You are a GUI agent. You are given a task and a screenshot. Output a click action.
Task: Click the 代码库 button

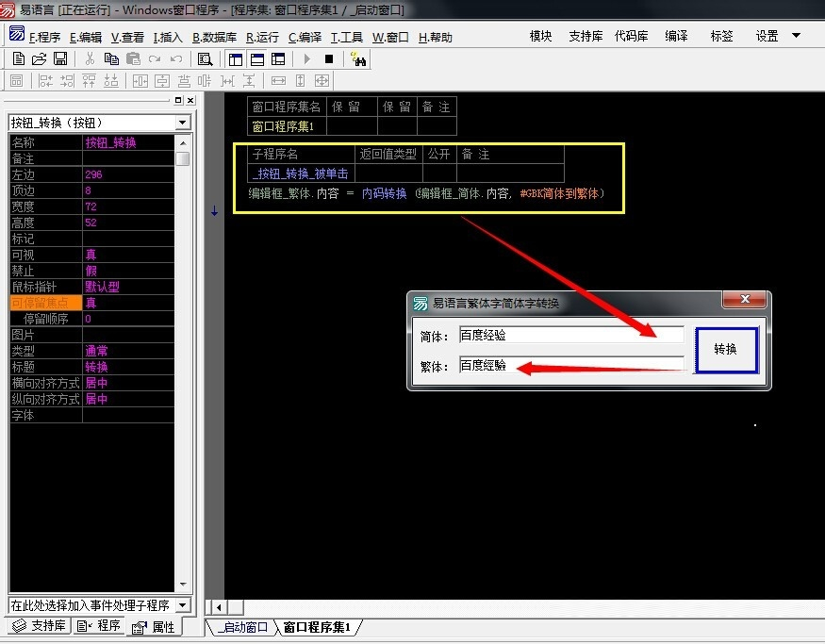(632, 36)
